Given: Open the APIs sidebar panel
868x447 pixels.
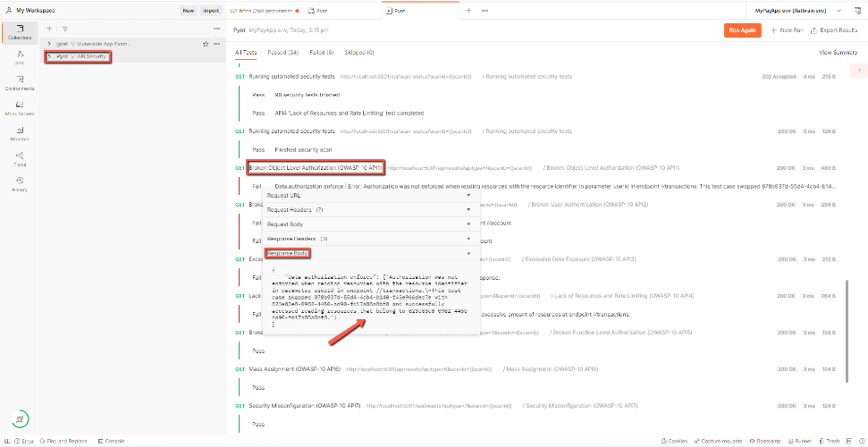Looking at the screenshot, I should click(x=20, y=57).
